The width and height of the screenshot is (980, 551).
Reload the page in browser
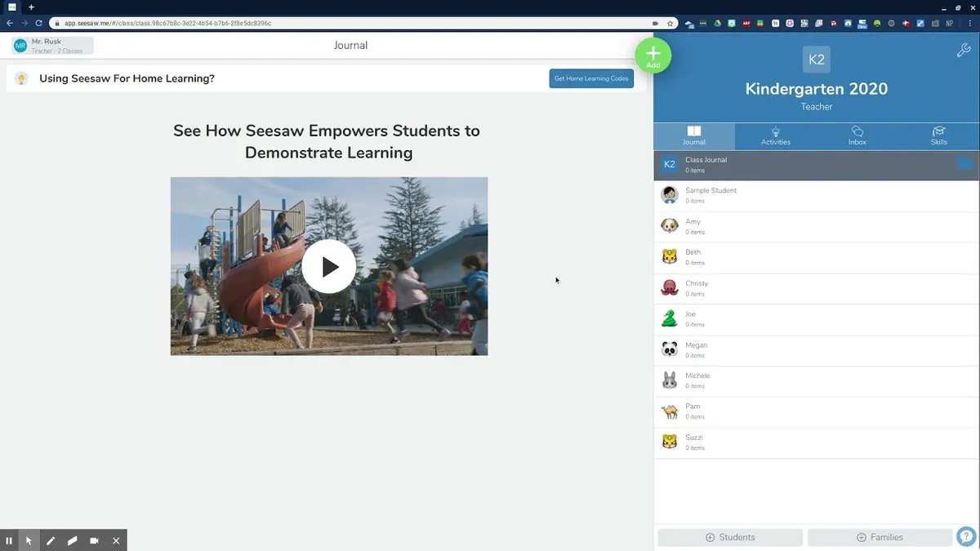coord(38,24)
